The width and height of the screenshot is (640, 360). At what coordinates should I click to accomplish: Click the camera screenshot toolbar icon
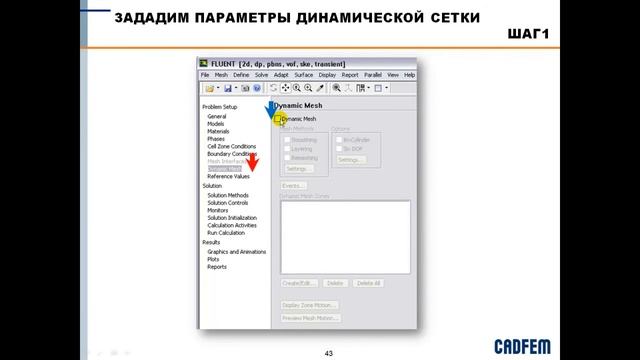245,88
